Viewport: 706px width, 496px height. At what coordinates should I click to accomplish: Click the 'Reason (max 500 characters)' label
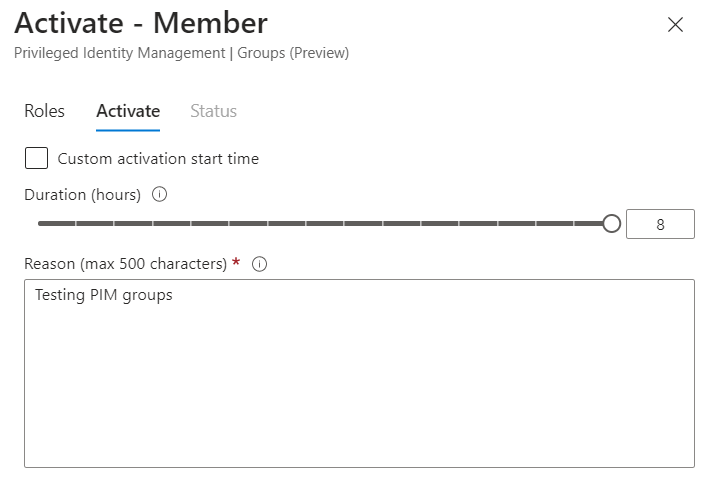125,264
